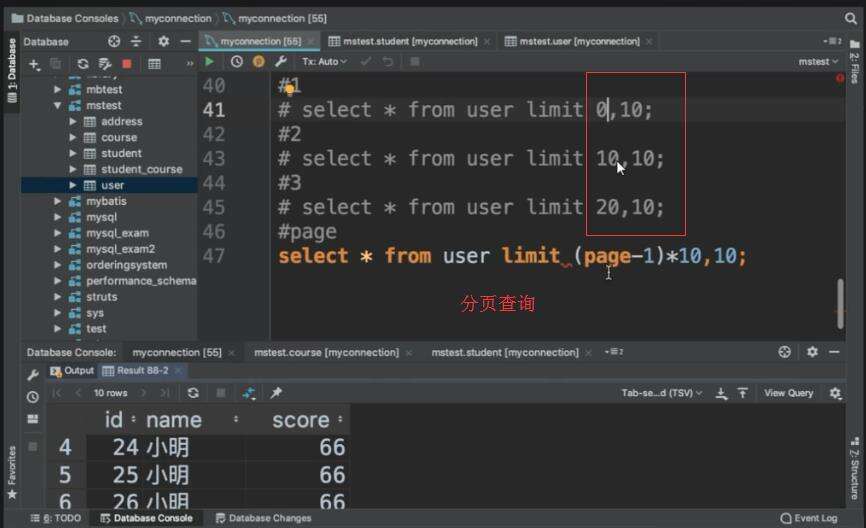Go to next result page arrow

click(144, 393)
